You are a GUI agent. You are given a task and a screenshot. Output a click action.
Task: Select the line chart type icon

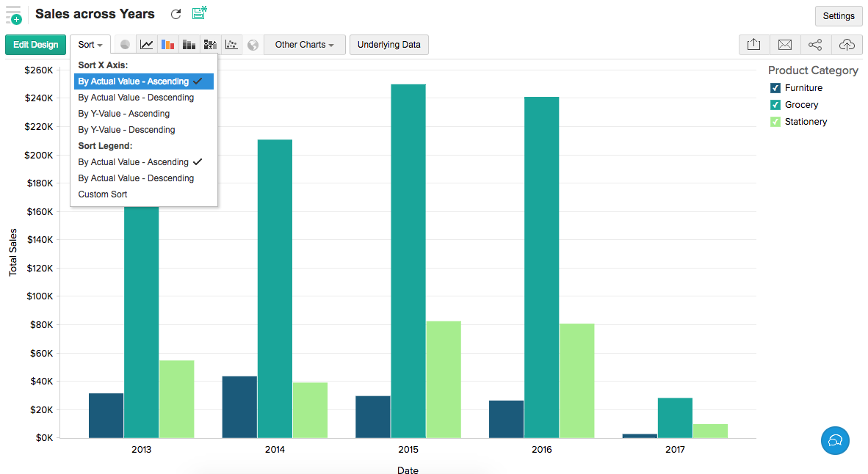coord(146,44)
